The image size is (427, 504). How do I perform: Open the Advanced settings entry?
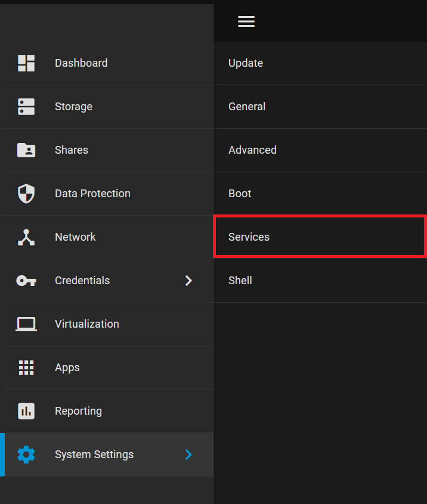point(320,150)
